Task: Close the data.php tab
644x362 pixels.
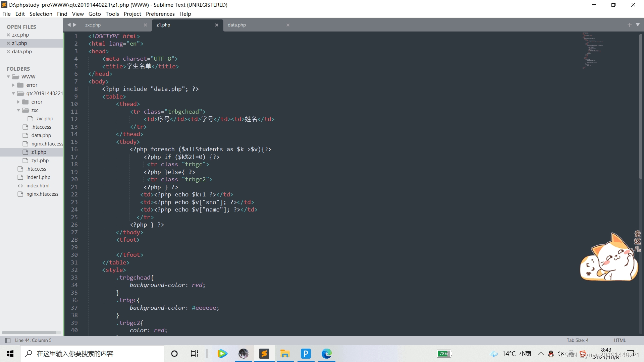Action: tap(288, 25)
